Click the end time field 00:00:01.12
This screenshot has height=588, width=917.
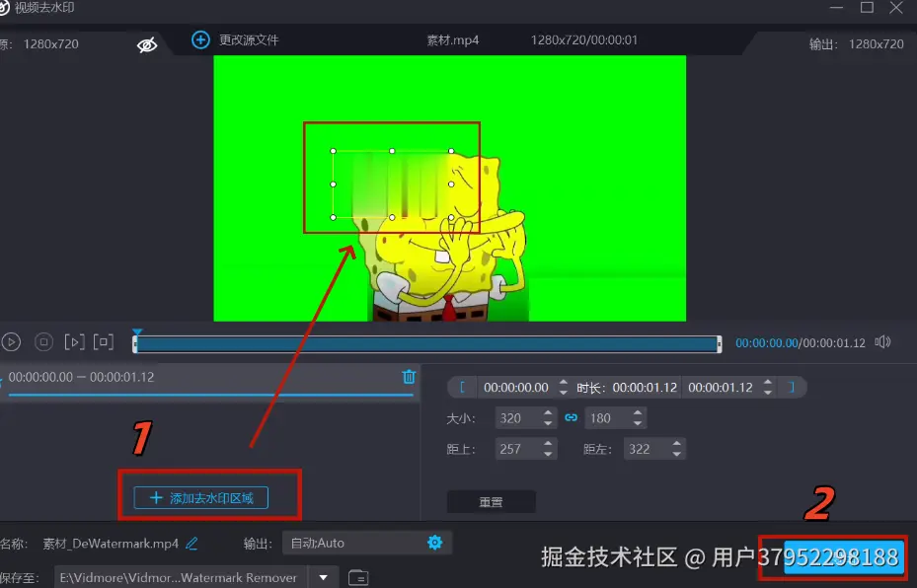tap(721, 387)
